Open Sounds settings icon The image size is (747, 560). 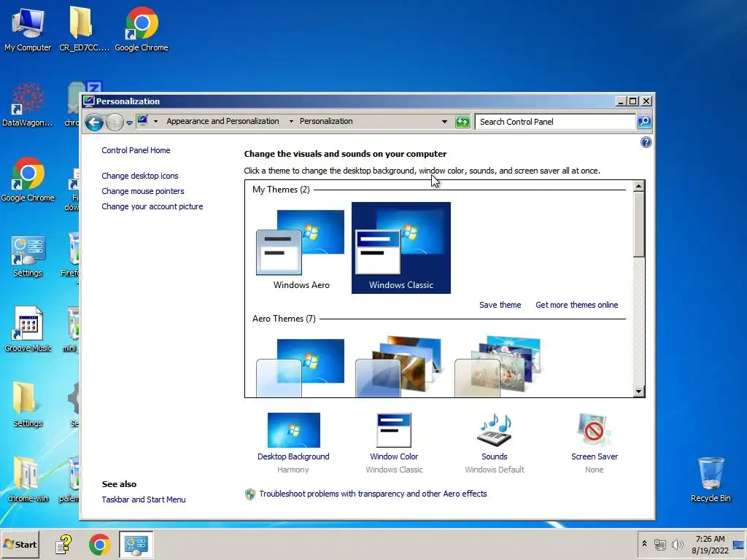click(x=495, y=430)
